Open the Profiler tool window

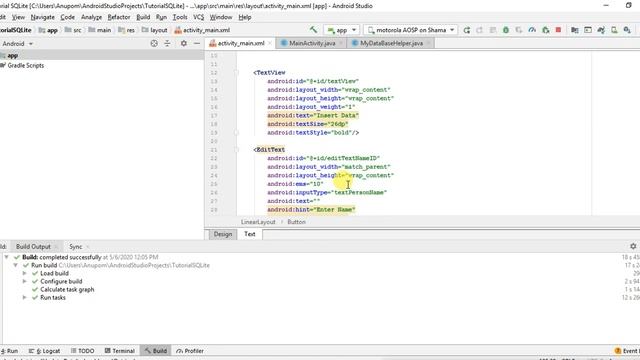[x=190, y=351]
